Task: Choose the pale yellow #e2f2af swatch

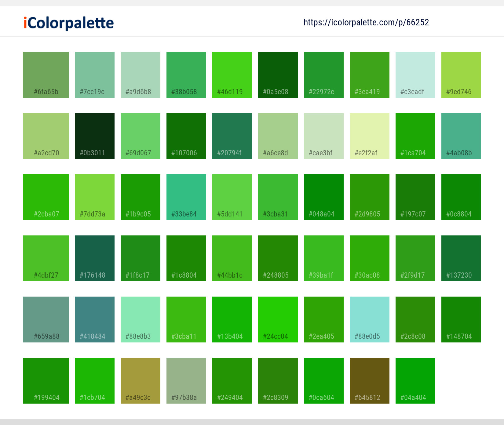Action: 370,136
